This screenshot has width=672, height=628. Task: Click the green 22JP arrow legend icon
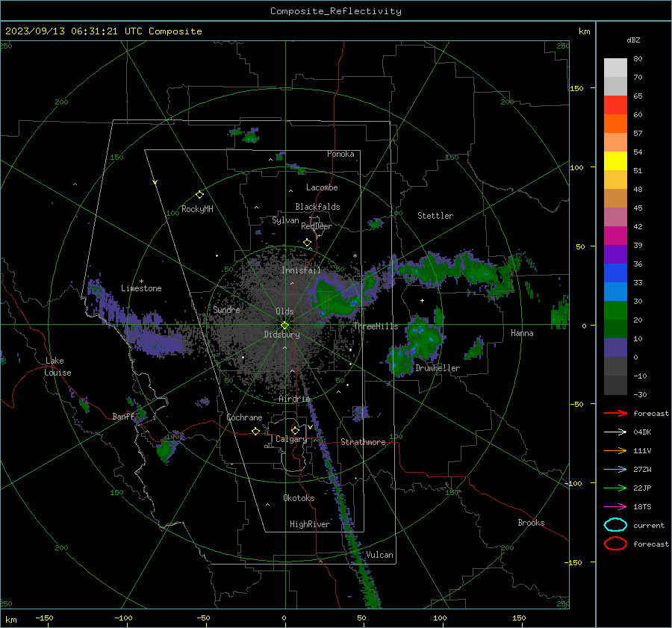tap(615, 488)
